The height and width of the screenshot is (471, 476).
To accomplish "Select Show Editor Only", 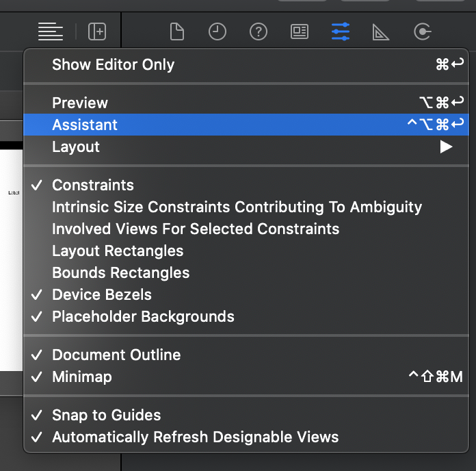I will tap(114, 64).
